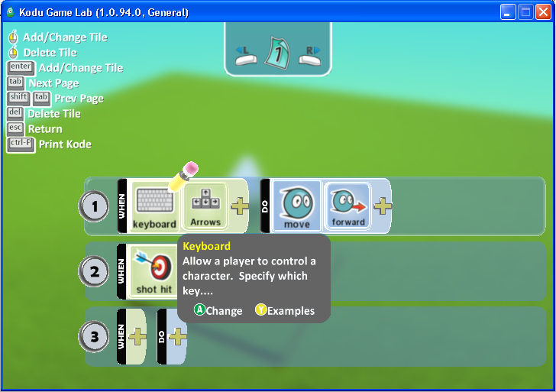Click the Kodu Game Lab title bar icon
This screenshot has height=392, width=556.
click(10, 12)
